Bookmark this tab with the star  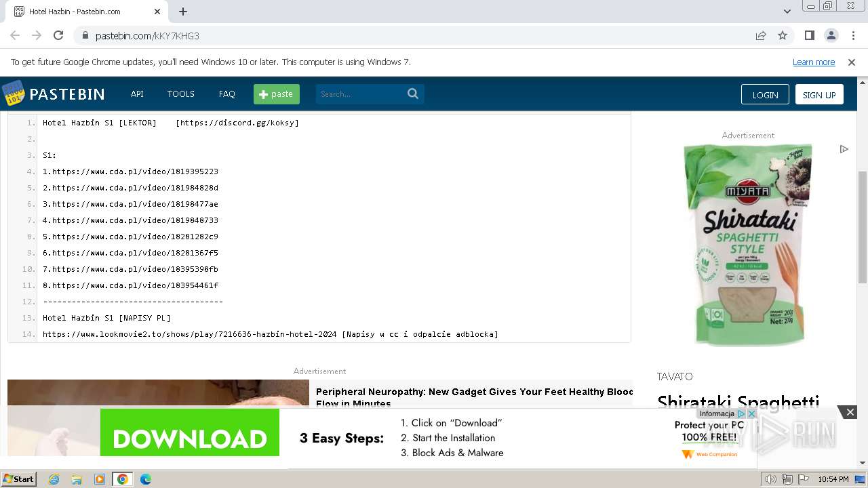tap(783, 35)
